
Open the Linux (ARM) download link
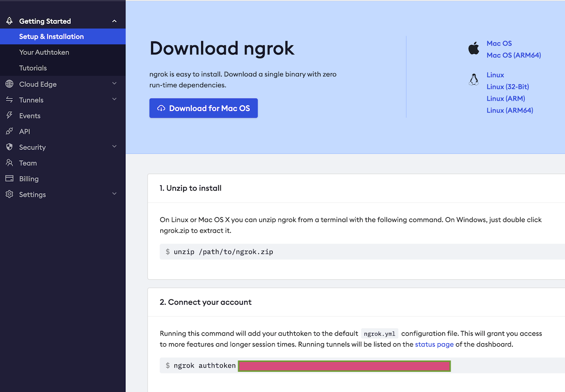(505, 98)
